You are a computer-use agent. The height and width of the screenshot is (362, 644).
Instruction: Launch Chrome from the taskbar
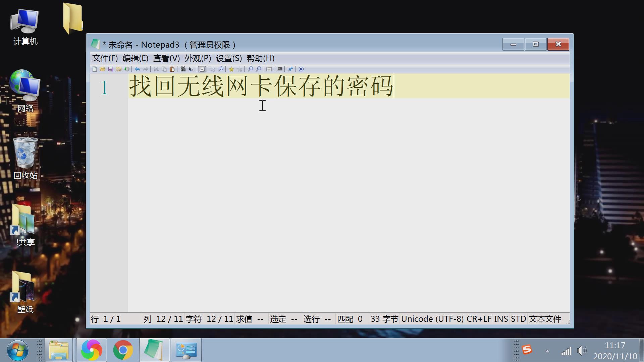[x=123, y=350]
